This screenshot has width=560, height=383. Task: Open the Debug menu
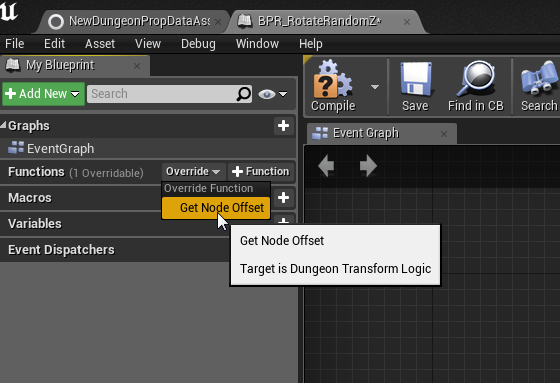pos(198,44)
